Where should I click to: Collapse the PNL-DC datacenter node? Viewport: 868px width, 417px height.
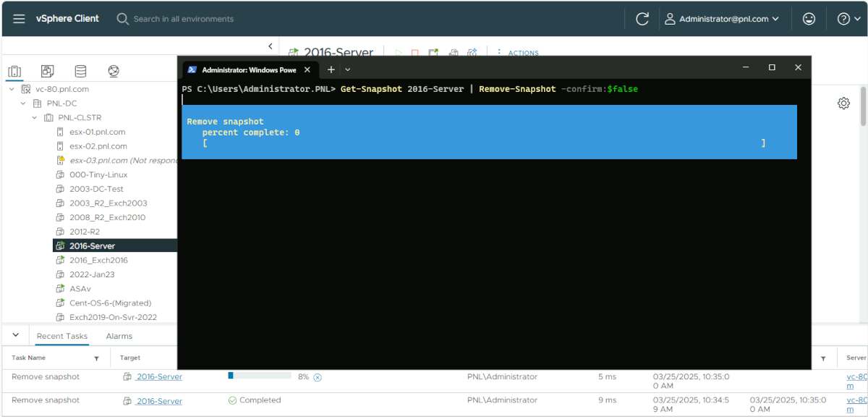(24, 104)
